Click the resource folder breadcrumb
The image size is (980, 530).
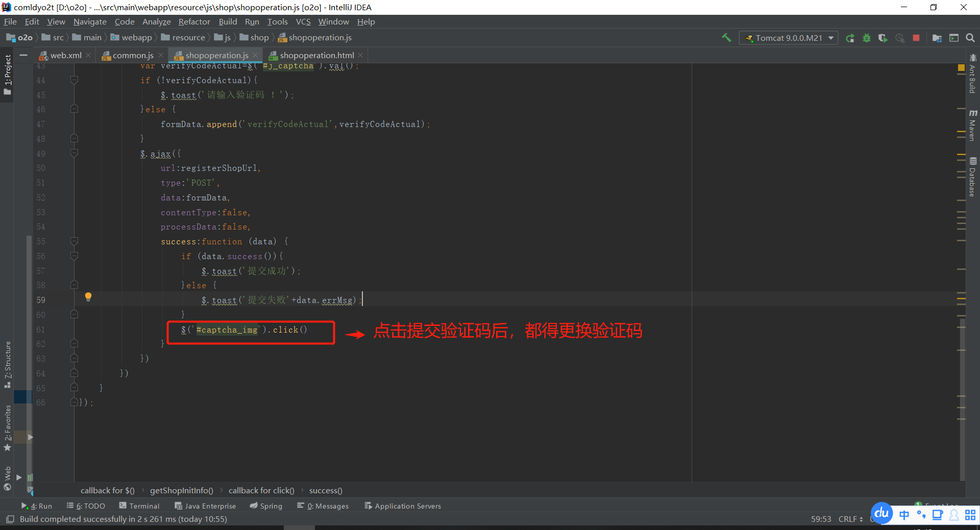click(183, 38)
